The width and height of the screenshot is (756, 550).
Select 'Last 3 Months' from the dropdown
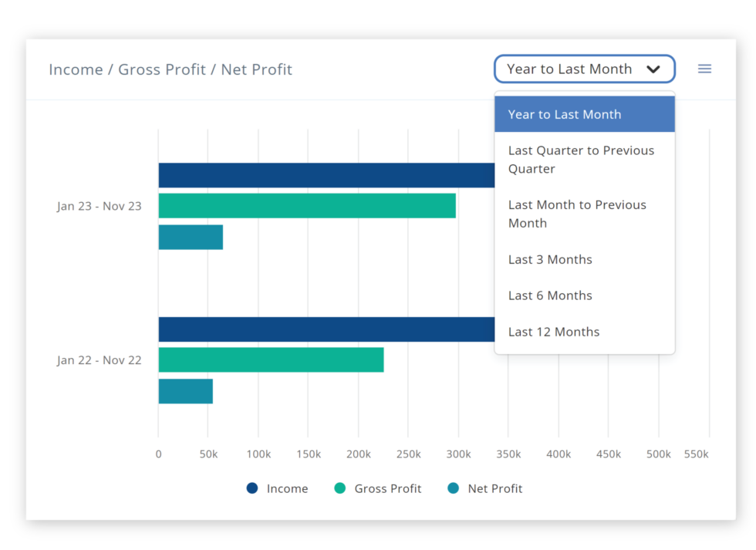[x=550, y=259]
